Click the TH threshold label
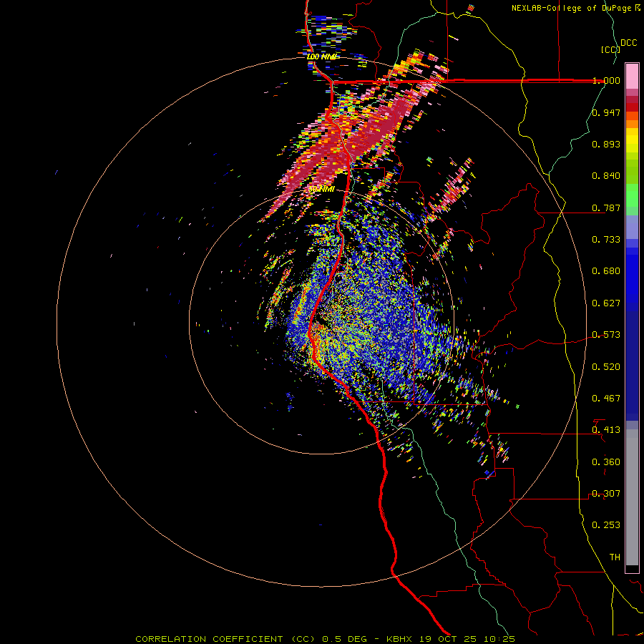 (615, 557)
